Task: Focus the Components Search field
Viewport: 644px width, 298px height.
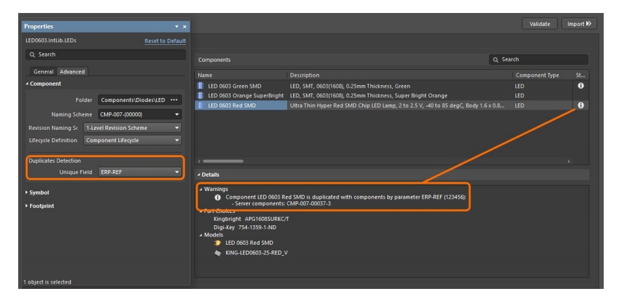Action: click(539, 60)
